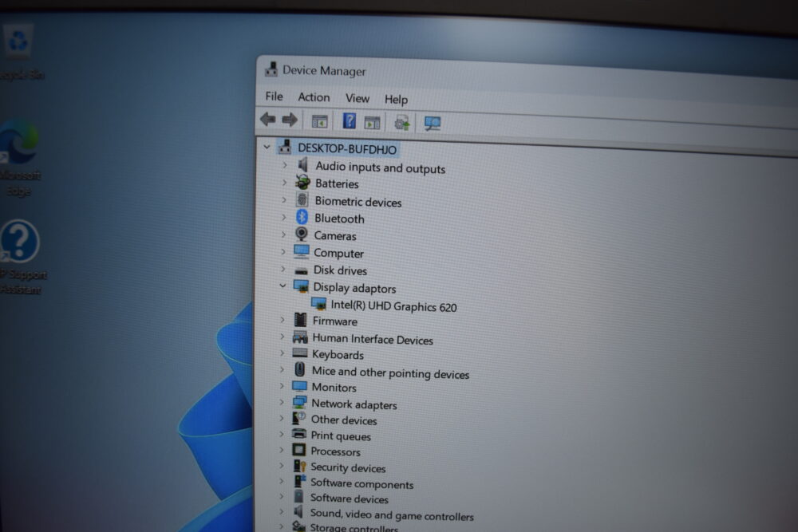Expand the Batteries node chevron
Screen dimensions: 798x532
point(285,182)
